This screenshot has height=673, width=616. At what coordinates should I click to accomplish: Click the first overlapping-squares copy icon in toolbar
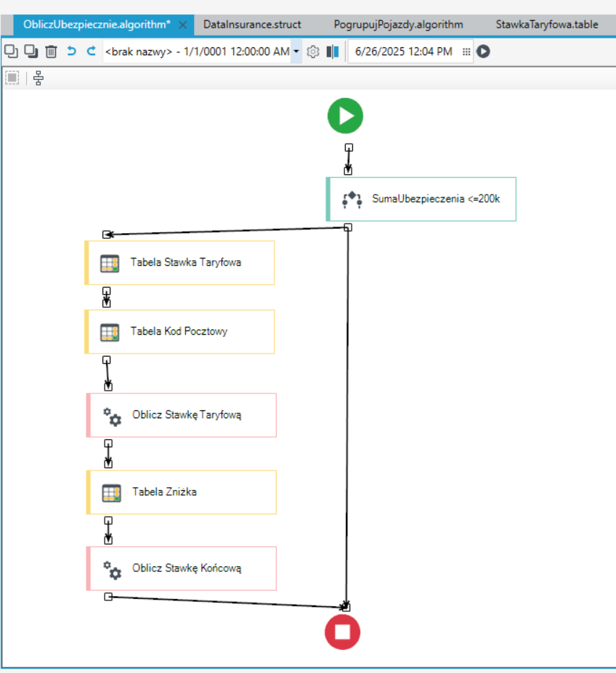[x=11, y=52]
